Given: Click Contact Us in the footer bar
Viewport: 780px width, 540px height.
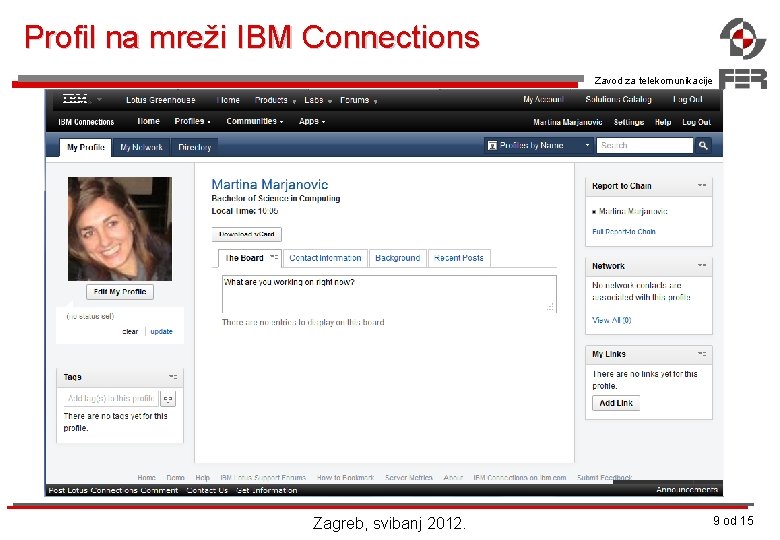Looking at the screenshot, I should tap(207, 490).
